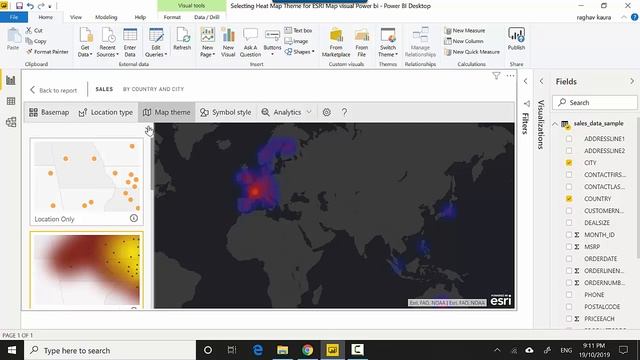Open the File menu

tap(14, 17)
